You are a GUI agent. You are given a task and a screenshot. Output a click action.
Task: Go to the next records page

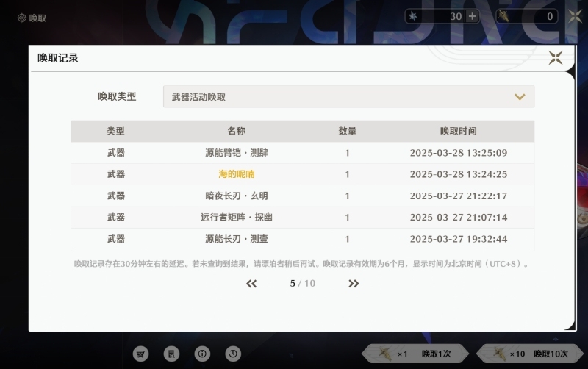click(354, 284)
